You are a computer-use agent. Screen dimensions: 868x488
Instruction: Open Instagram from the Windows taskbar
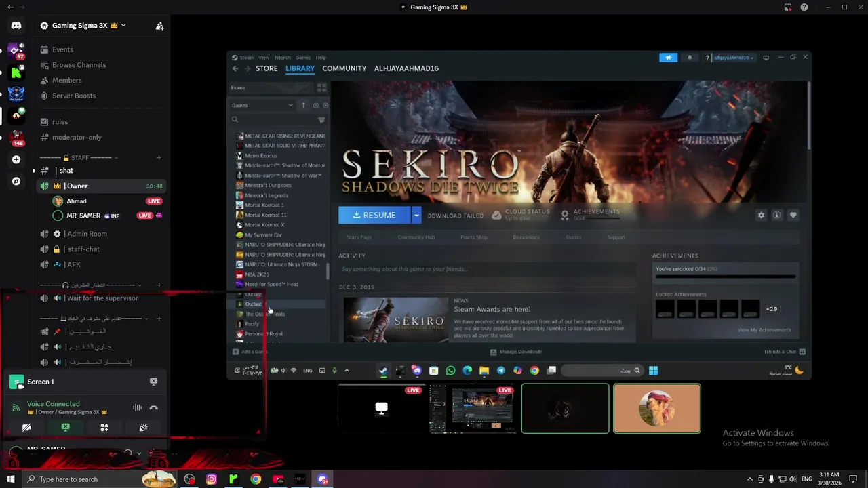212,479
